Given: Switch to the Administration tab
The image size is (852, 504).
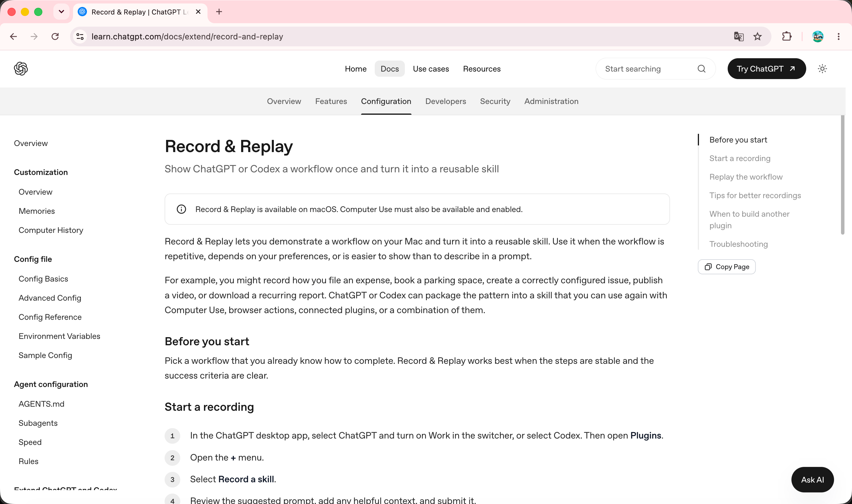Looking at the screenshot, I should (551, 101).
